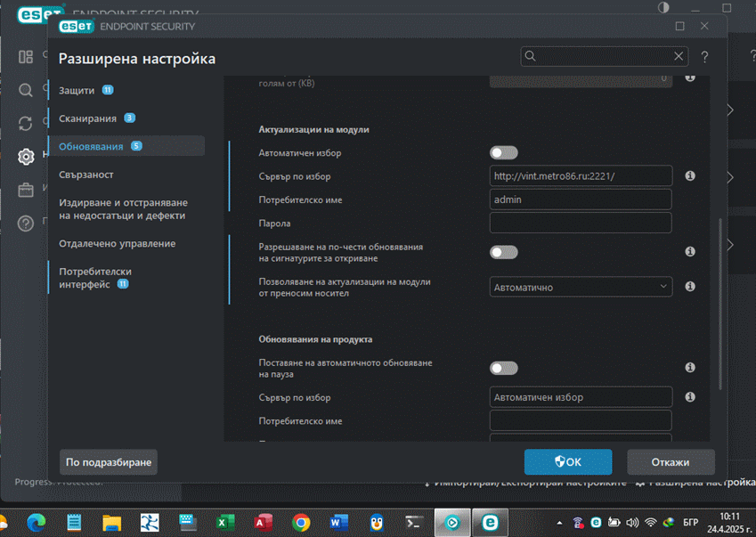Click the admin username field
Image resolution: width=756 pixels, height=537 pixels.
tap(581, 199)
